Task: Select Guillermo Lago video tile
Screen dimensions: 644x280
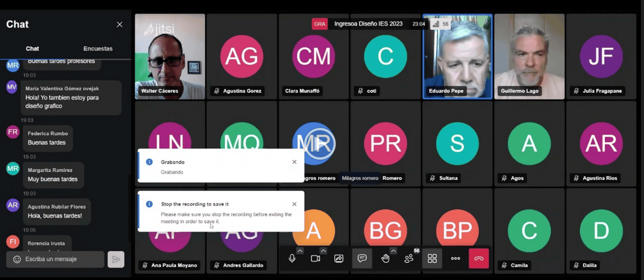Action: [x=529, y=56]
